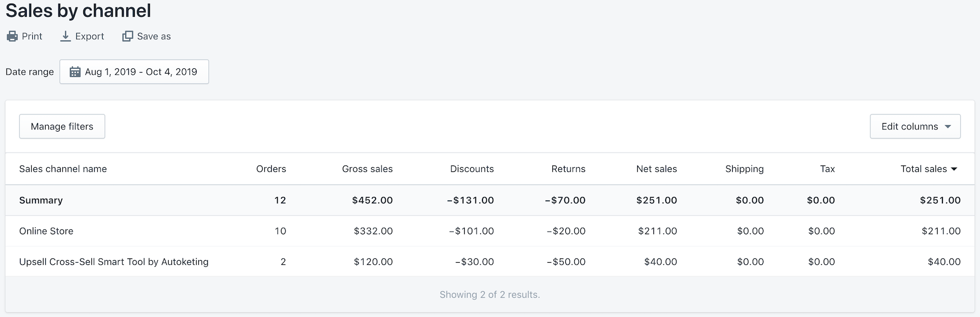Sort by the Returns column header
980x317 pixels.
(x=568, y=169)
